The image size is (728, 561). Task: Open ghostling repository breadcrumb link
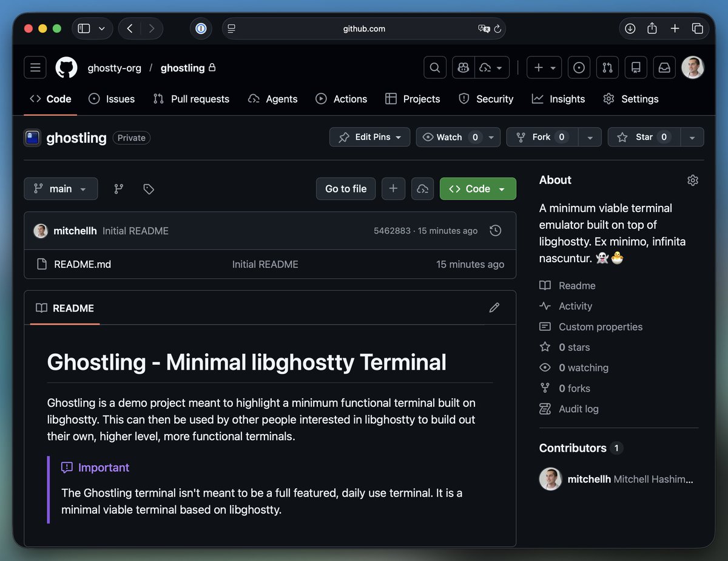tap(183, 68)
